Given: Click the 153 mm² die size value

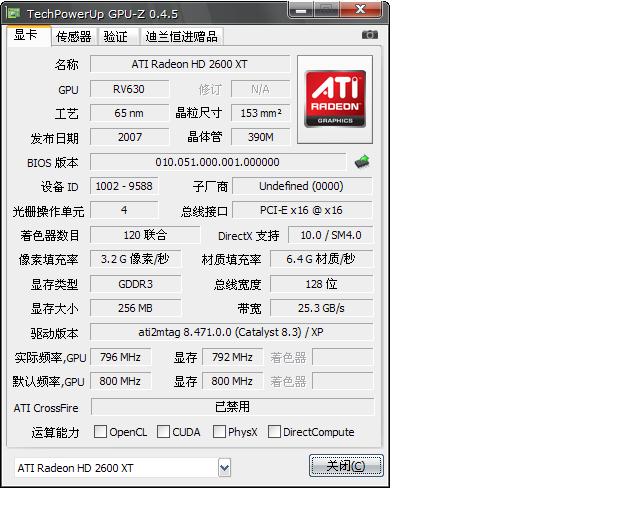Looking at the screenshot, I should [x=260, y=113].
